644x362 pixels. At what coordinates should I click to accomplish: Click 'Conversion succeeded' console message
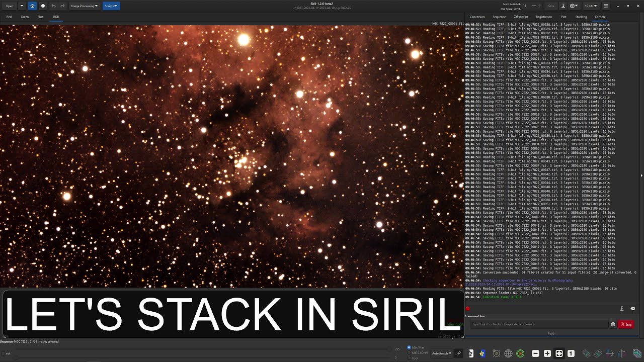click(551, 274)
